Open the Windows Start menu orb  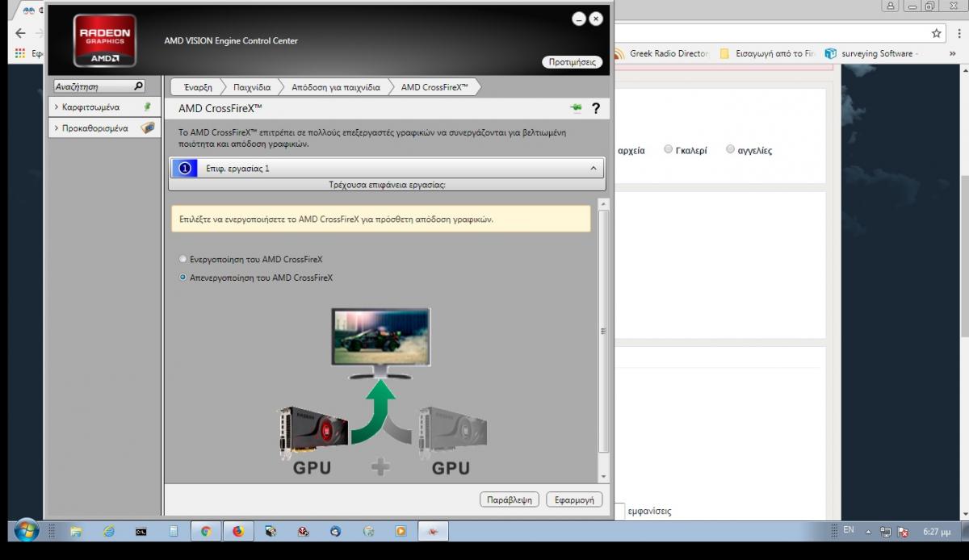click(26, 531)
